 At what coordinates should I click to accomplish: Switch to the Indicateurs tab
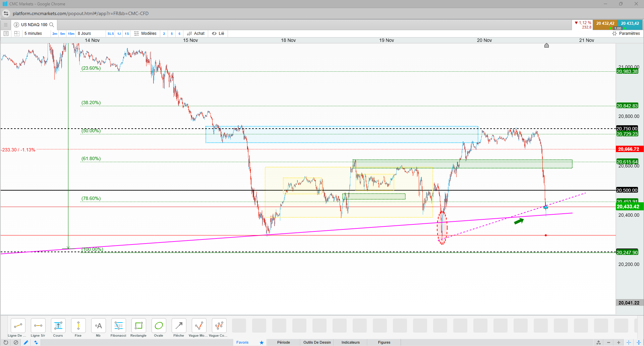tap(351, 342)
